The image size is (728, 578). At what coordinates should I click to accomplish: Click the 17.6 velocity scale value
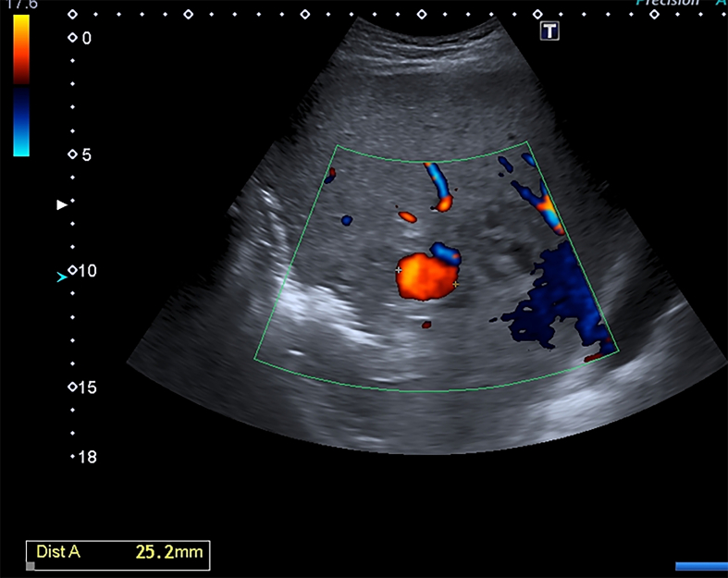[22, 5]
